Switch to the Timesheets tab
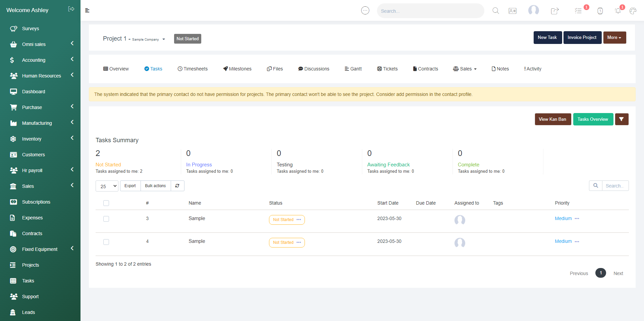Image resolution: width=644 pixels, height=321 pixels. [193, 69]
